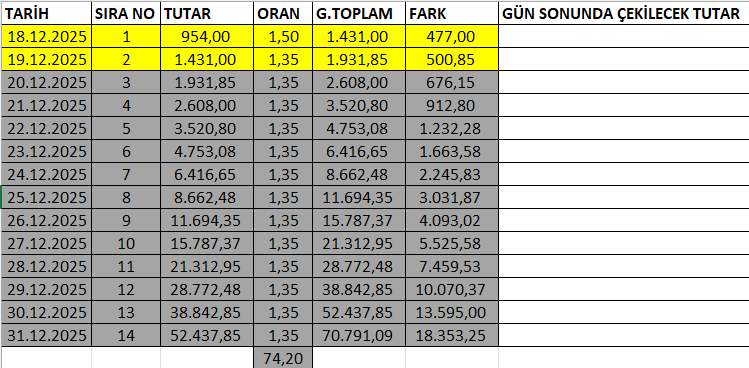Select the date cell 23.12.2025

[46, 151]
